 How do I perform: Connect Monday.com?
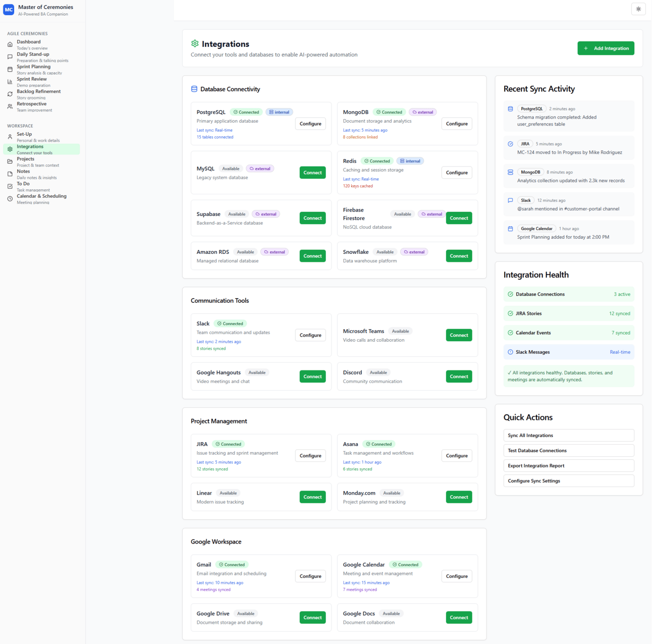click(x=459, y=497)
